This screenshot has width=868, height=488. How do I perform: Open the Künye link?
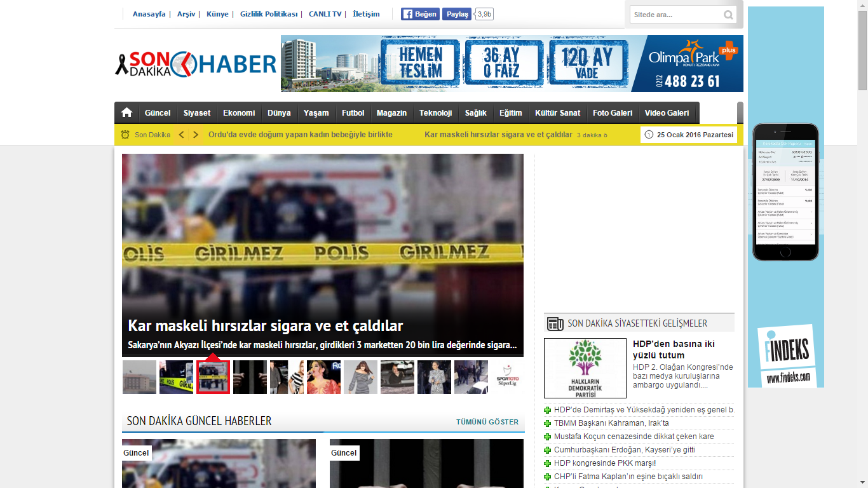point(217,14)
